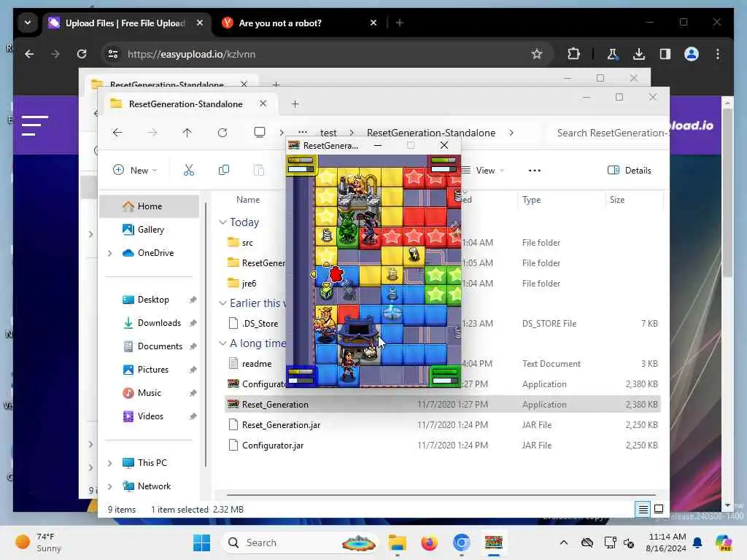
Task: Select Home in navigation pane
Action: 149,206
